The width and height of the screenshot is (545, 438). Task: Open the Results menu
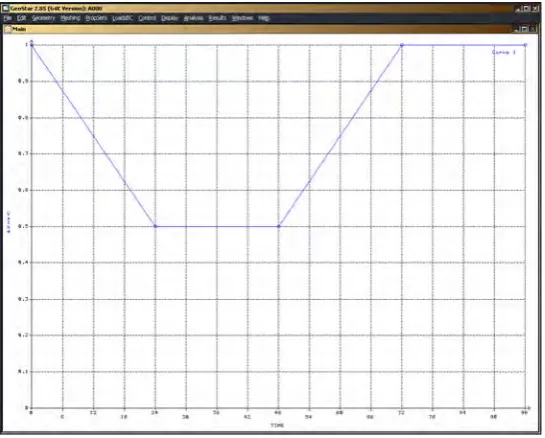pos(218,18)
